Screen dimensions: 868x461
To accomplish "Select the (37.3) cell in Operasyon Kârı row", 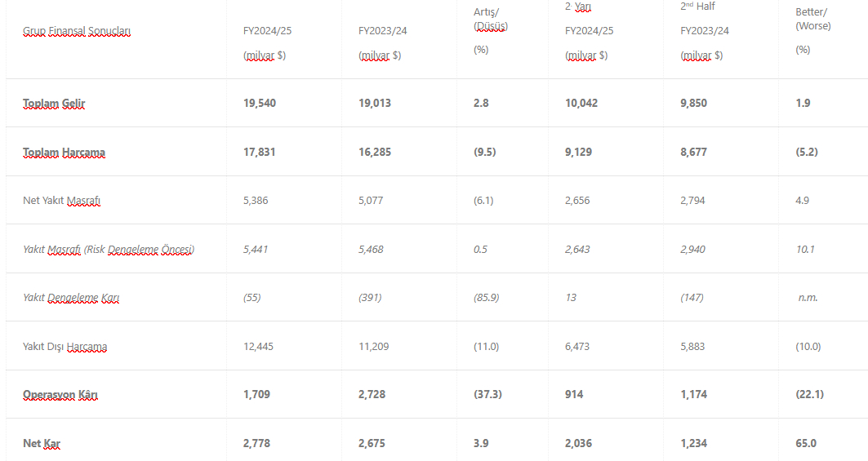I will point(487,395).
